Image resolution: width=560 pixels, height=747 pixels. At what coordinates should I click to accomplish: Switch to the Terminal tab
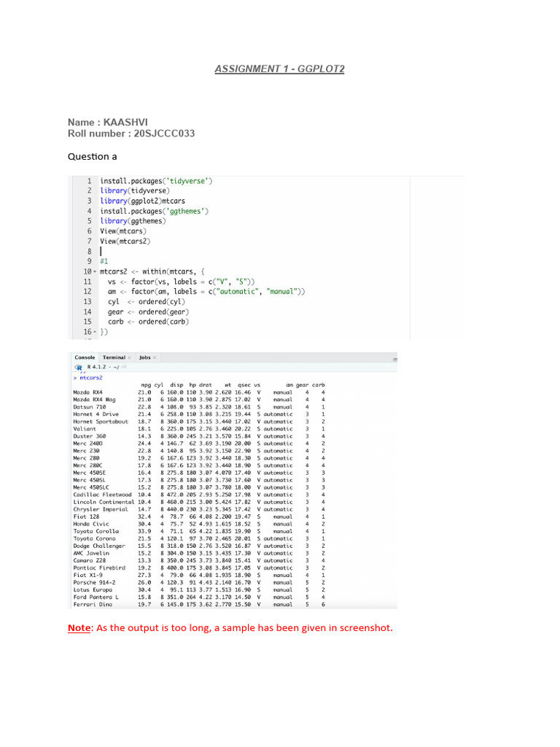coord(114,357)
